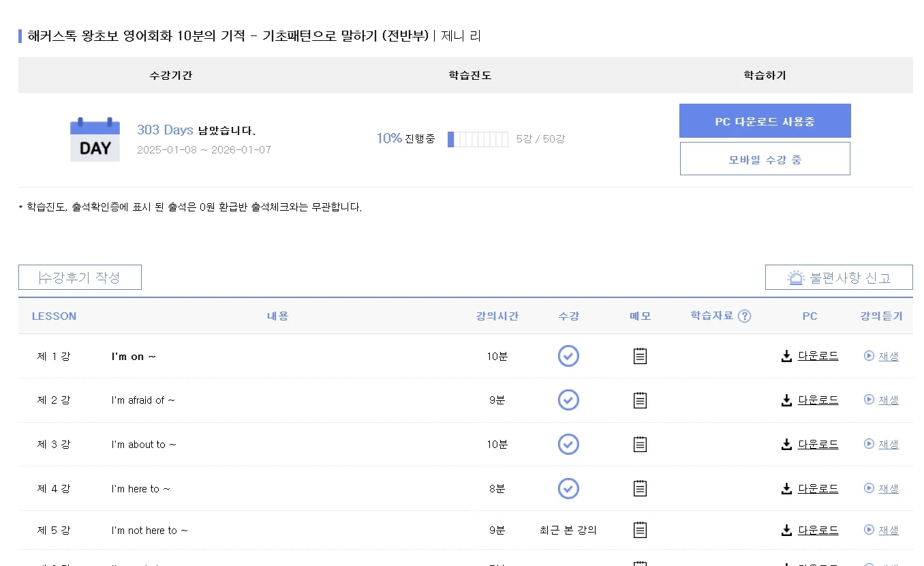
Task: Click the 10% learning progress bar
Action: click(x=478, y=139)
